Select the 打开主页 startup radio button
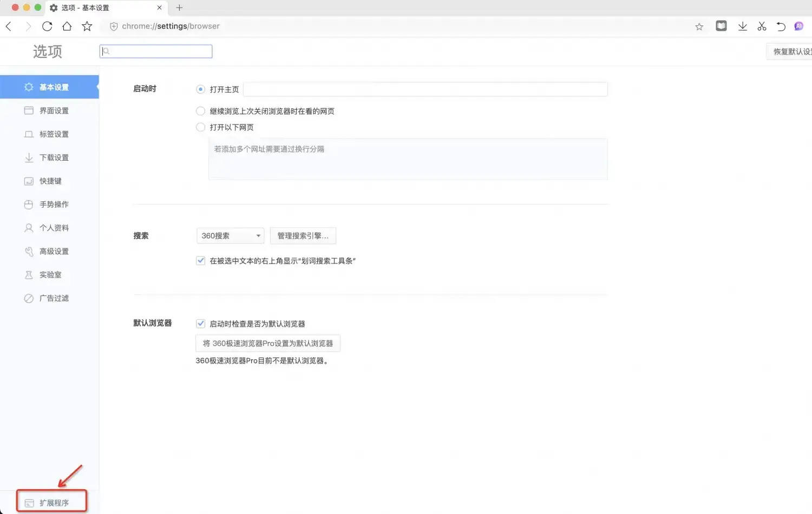Screen dimensions: 812x514 click(x=200, y=89)
